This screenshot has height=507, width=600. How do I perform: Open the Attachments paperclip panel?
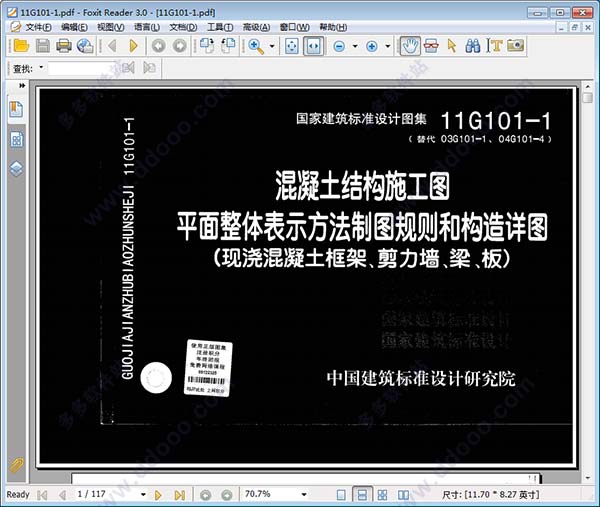pos(17,466)
